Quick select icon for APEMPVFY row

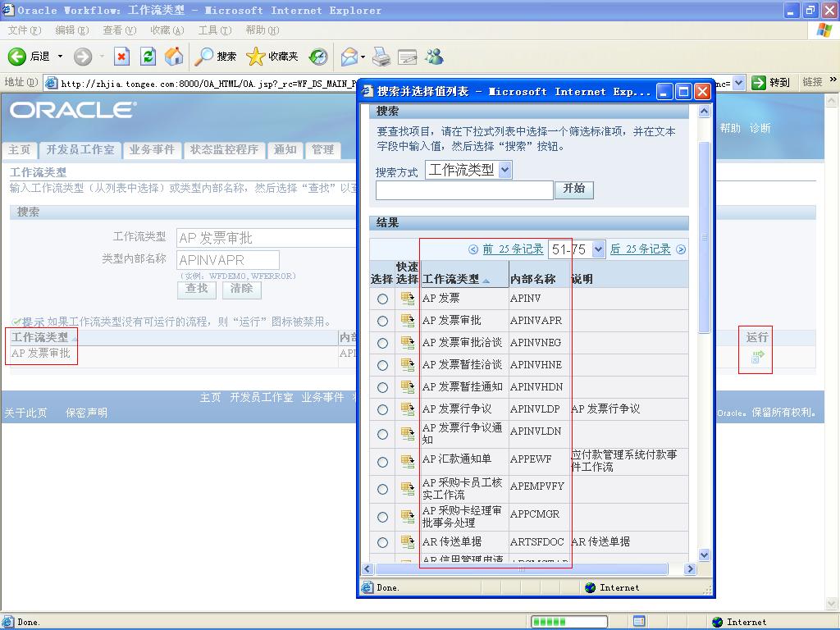408,489
